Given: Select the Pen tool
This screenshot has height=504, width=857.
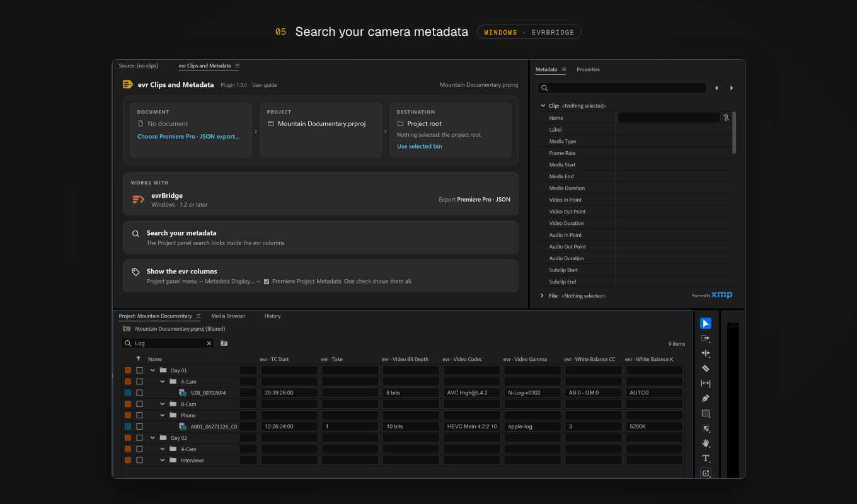Looking at the screenshot, I should tap(706, 398).
